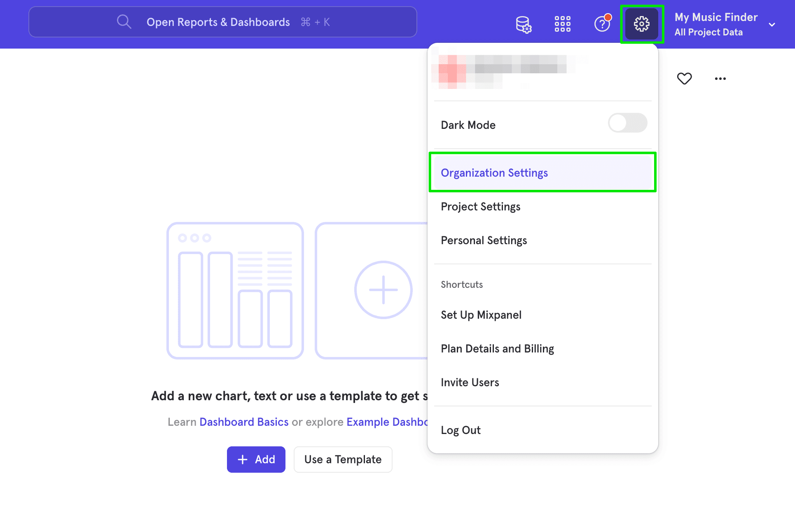Open the ellipsis more options menu

[720, 78]
